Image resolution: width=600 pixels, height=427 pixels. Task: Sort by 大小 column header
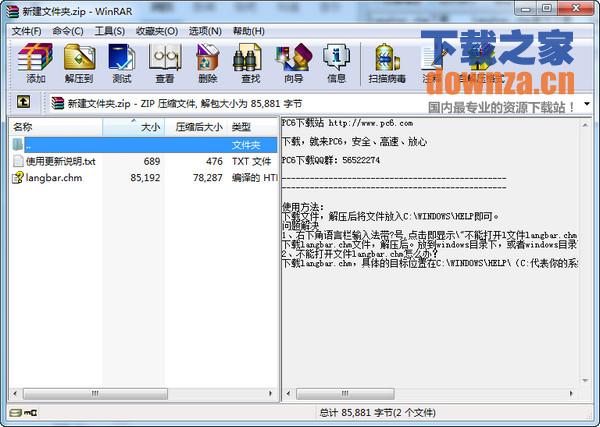(134, 127)
